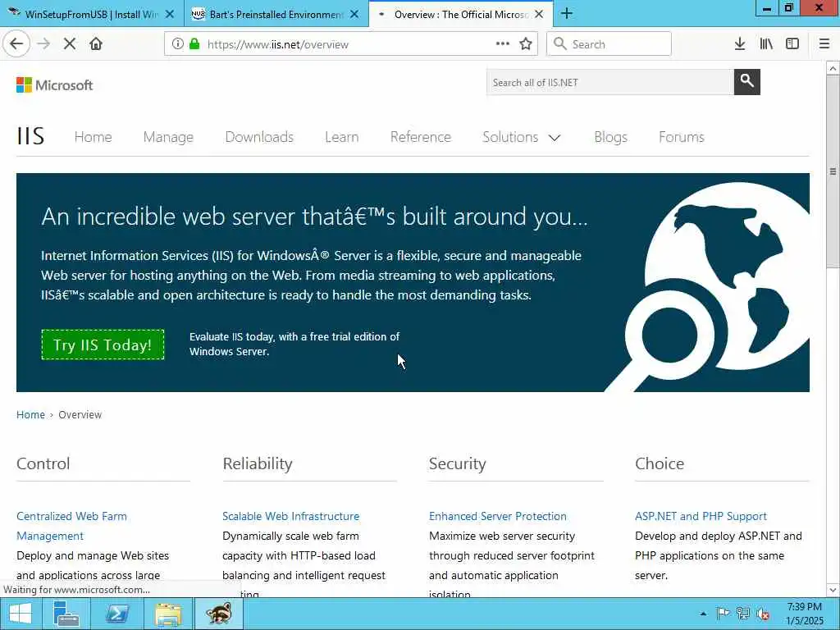Click the IIS site logo
The height and width of the screenshot is (630, 840).
click(30, 137)
